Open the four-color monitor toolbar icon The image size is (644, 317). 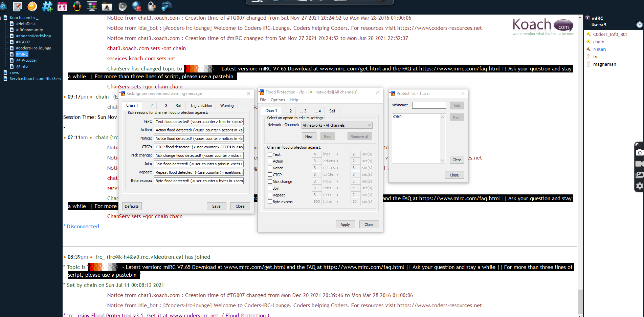click(92, 6)
